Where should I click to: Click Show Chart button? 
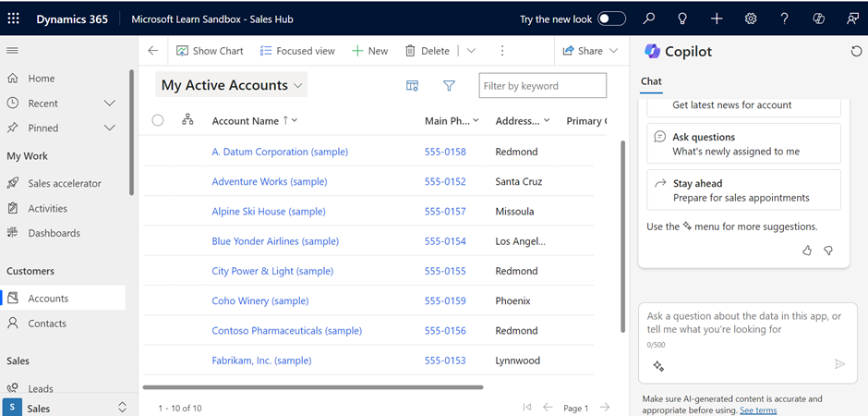click(x=210, y=51)
